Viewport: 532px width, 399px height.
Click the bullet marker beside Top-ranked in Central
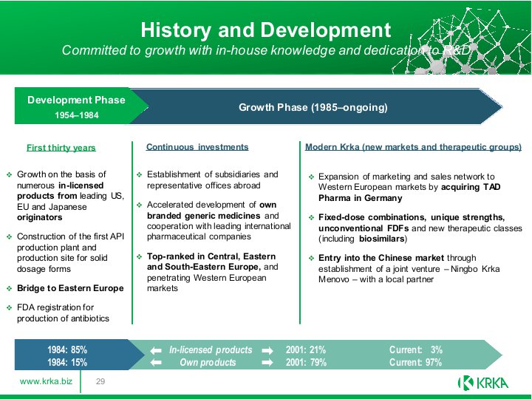pos(139,257)
